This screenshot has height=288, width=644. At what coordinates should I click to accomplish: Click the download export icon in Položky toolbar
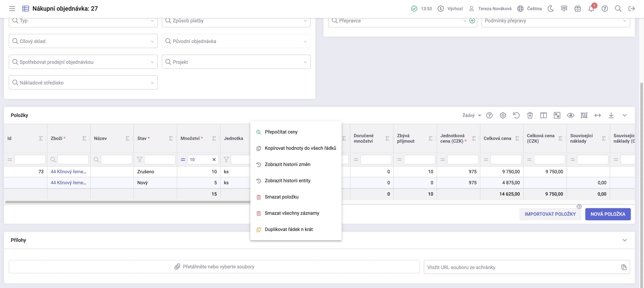[x=611, y=115]
